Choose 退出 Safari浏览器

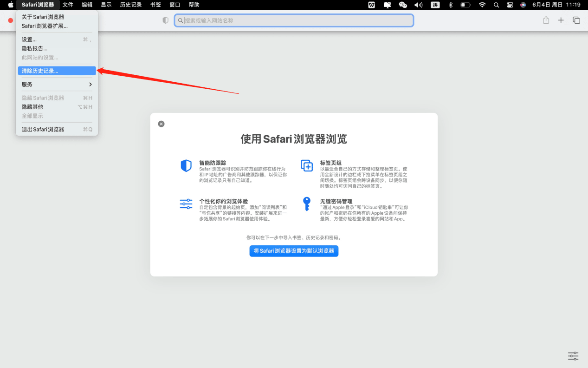click(x=57, y=130)
